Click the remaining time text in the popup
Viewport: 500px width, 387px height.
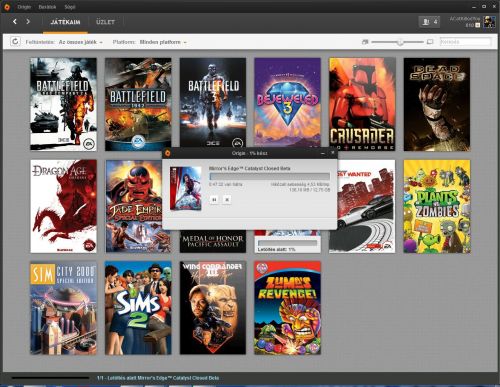[226, 184]
